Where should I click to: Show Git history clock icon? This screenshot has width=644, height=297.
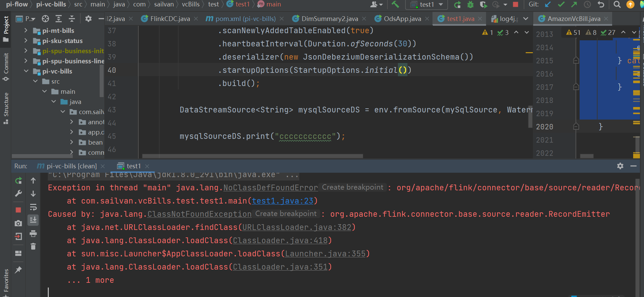pos(587,4)
